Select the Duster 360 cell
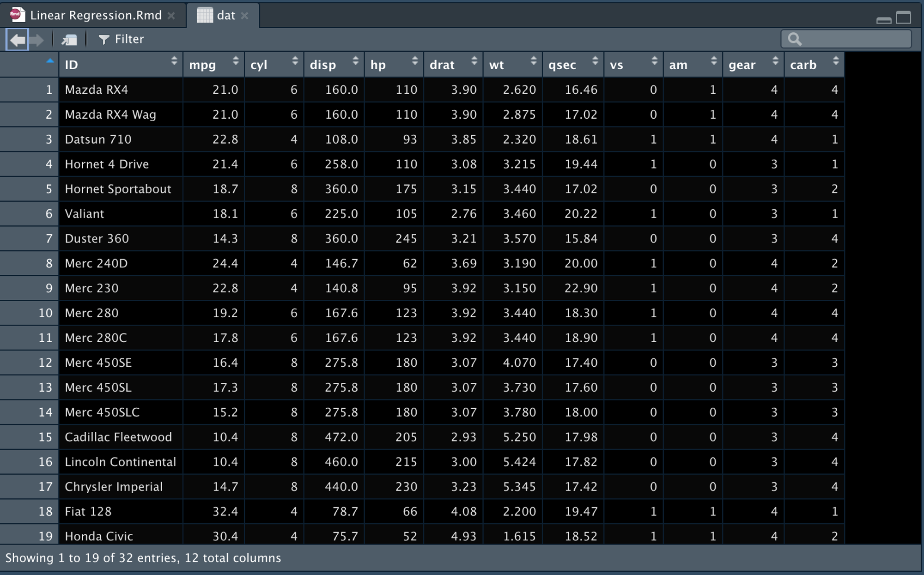This screenshot has height=575, width=924. tap(121, 238)
